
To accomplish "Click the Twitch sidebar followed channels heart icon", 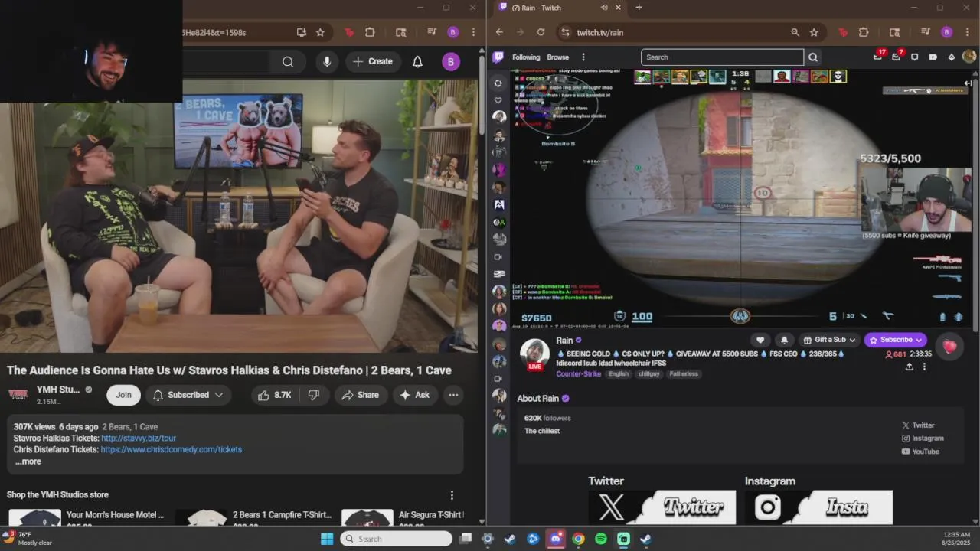I will pos(498,100).
